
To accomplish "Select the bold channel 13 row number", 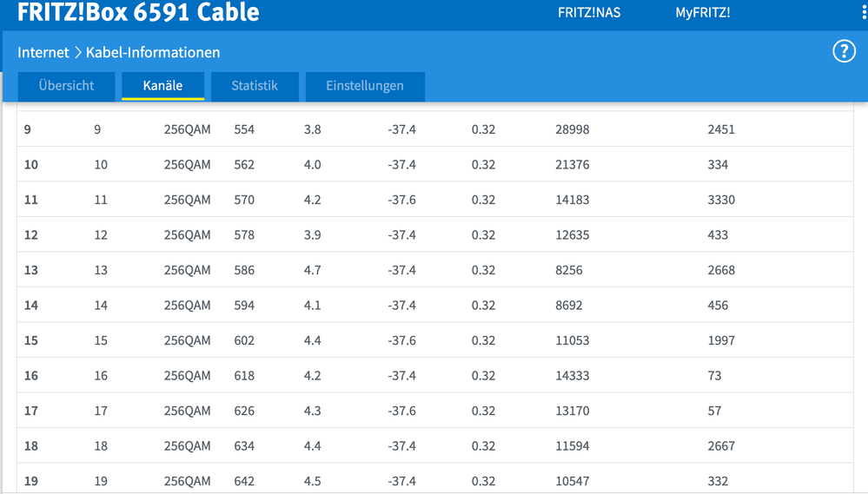I will (x=31, y=270).
